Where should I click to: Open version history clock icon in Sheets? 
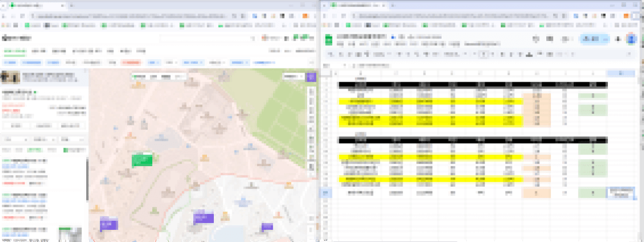click(535, 39)
